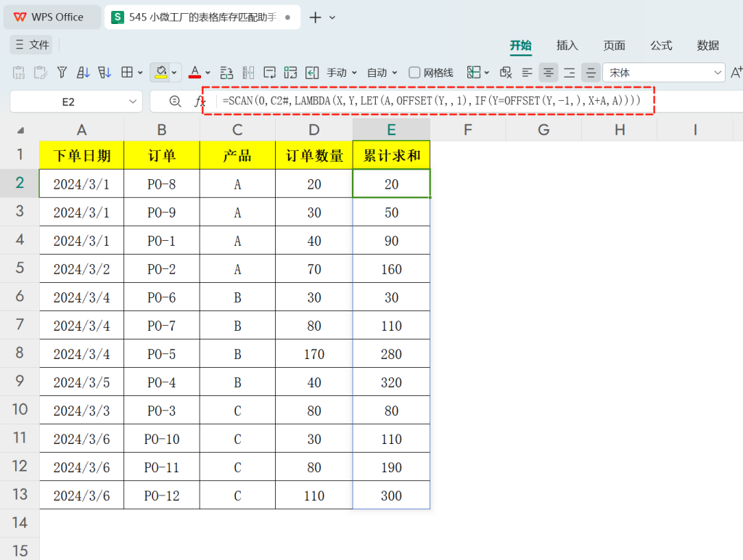
Task: Sort ascending with the A-Z icon
Action: [83, 73]
